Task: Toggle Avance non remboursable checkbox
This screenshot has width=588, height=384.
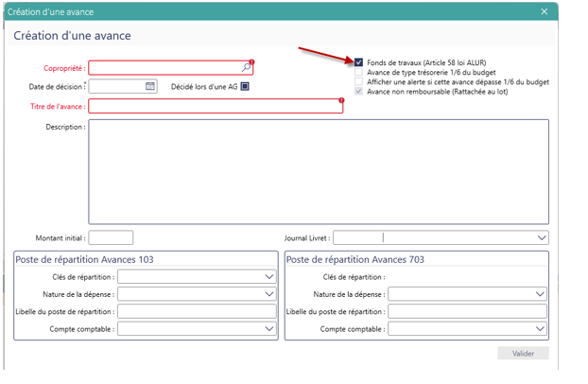Action: click(359, 92)
